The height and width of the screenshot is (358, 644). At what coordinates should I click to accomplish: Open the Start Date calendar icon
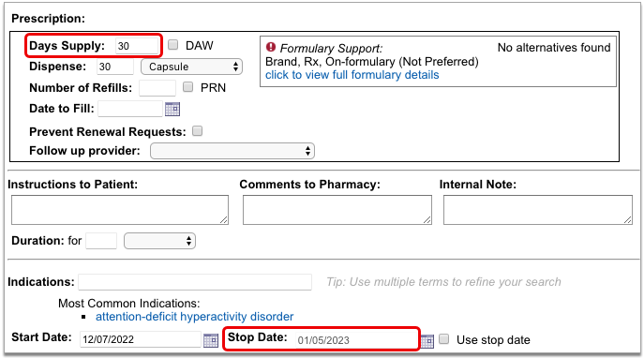click(211, 340)
